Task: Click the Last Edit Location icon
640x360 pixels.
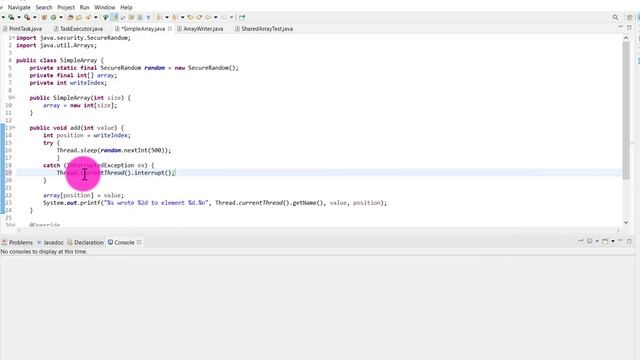Action: coord(190,17)
